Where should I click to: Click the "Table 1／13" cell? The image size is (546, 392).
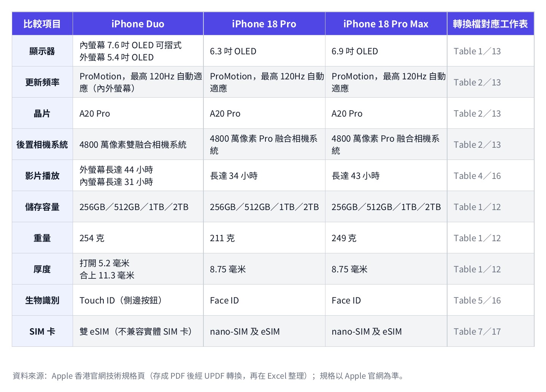coord(490,51)
